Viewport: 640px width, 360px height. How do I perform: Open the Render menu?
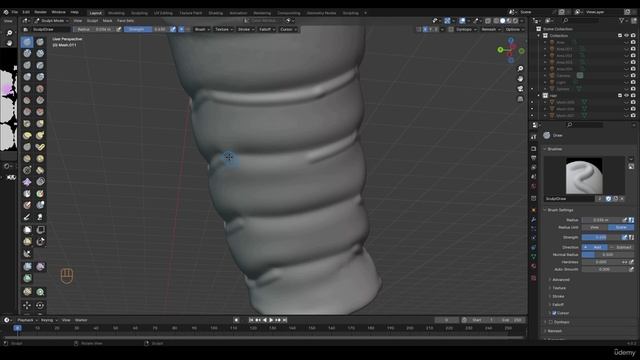click(40, 12)
